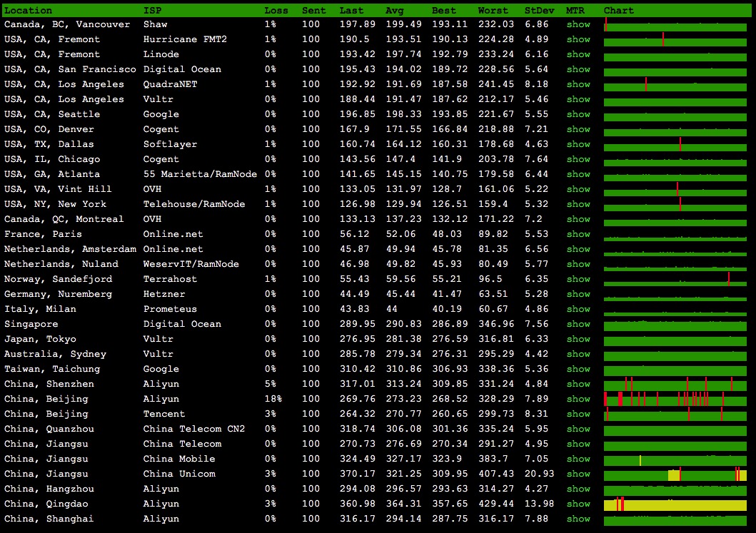Show MTR for Denver Cogent

pos(578,128)
